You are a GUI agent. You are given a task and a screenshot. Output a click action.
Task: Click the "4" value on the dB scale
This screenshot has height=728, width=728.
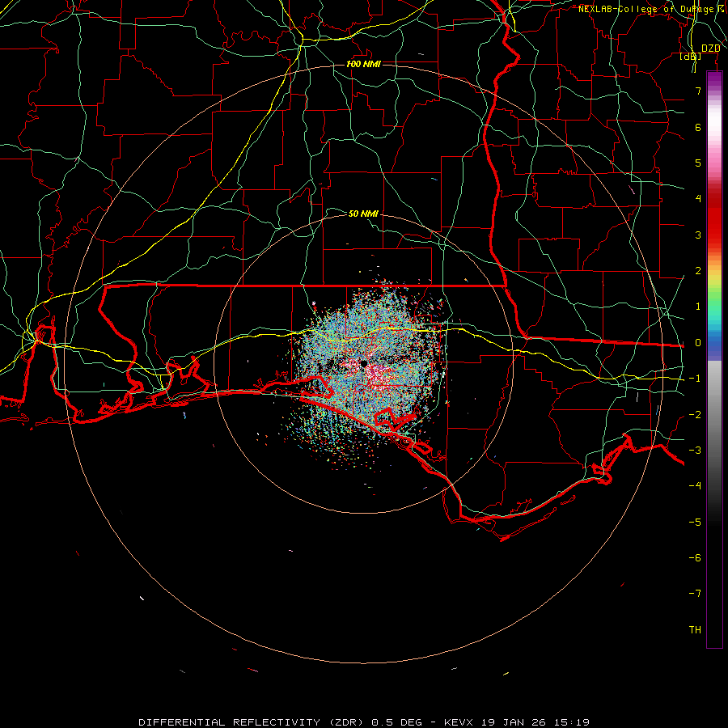698,199
